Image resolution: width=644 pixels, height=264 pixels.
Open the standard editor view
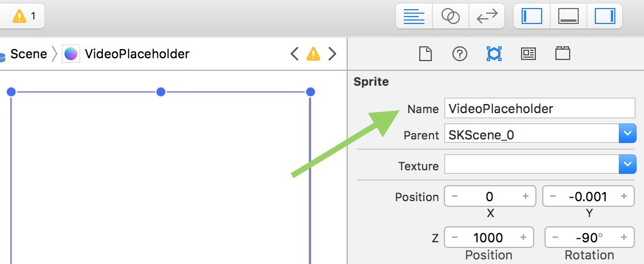(414, 16)
